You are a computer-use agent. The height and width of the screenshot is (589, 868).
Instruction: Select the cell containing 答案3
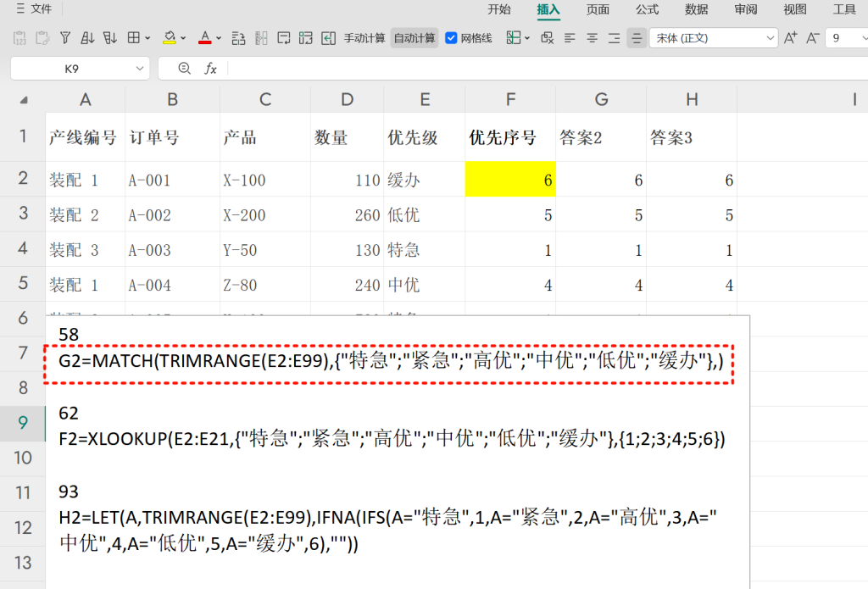[x=692, y=137]
